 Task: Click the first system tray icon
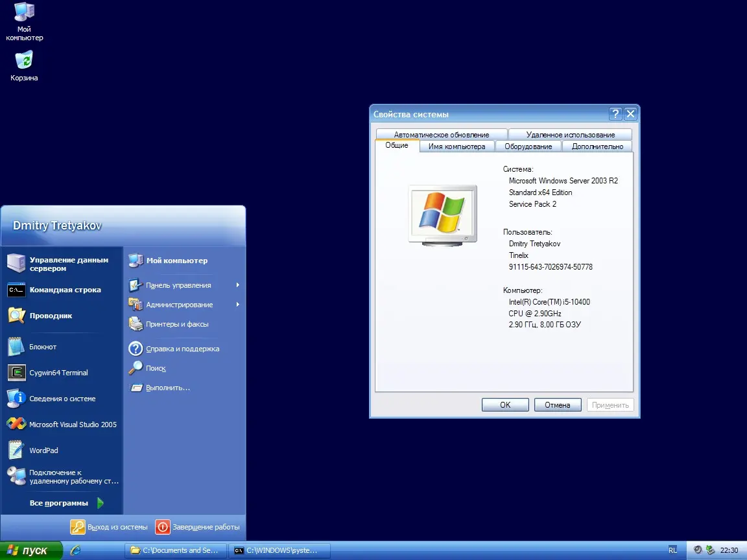[698, 550]
